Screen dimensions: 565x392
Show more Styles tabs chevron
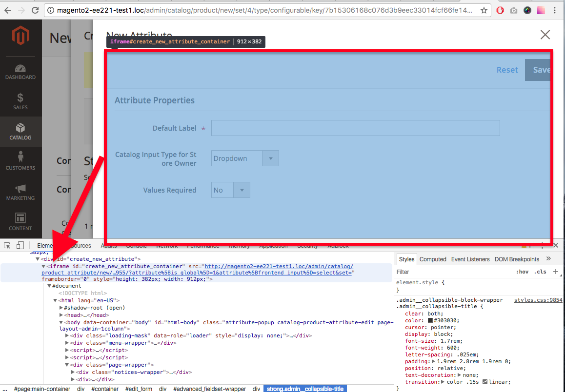pyautogui.click(x=548, y=258)
